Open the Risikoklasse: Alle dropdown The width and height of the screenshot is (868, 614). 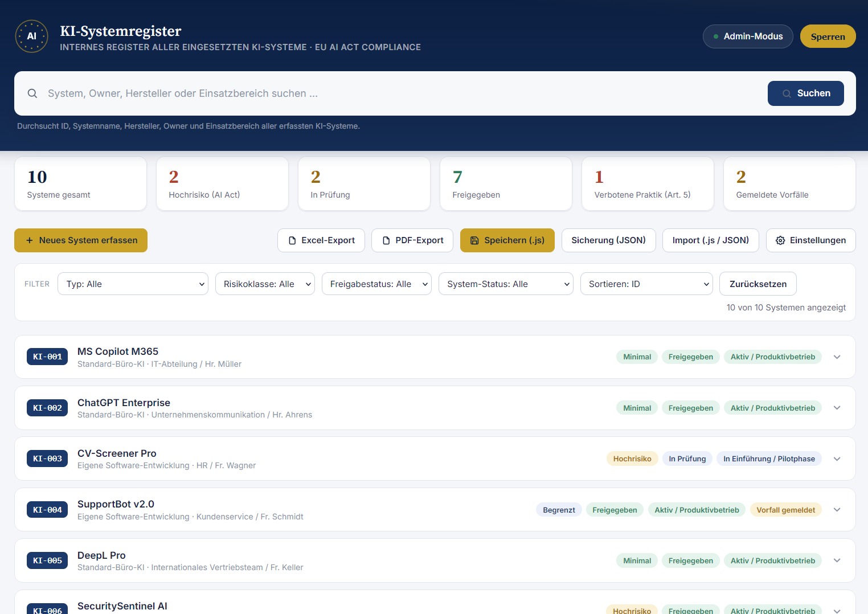[265, 284]
